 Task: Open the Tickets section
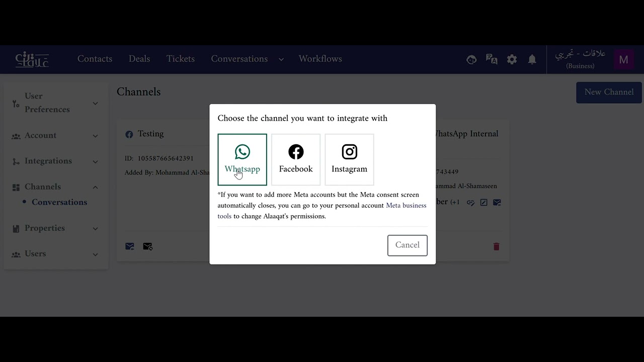[x=181, y=59]
